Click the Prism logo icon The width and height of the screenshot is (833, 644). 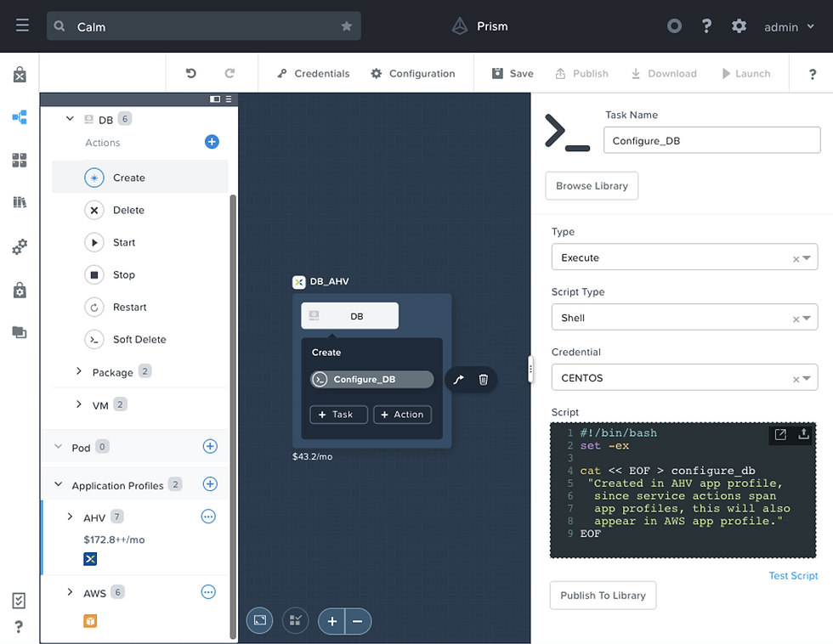click(460, 26)
